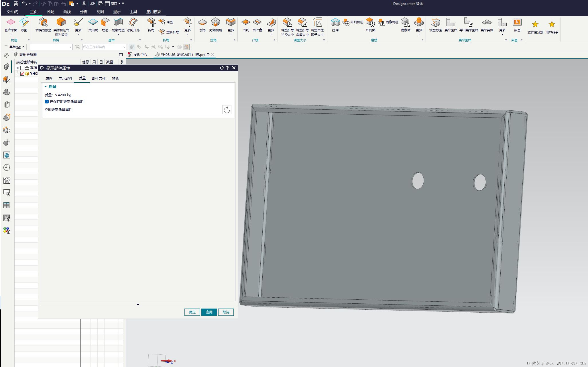The width and height of the screenshot is (588, 367).
Task: Click the 镜像特征 mirror feature tool
Action: tap(388, 22)
